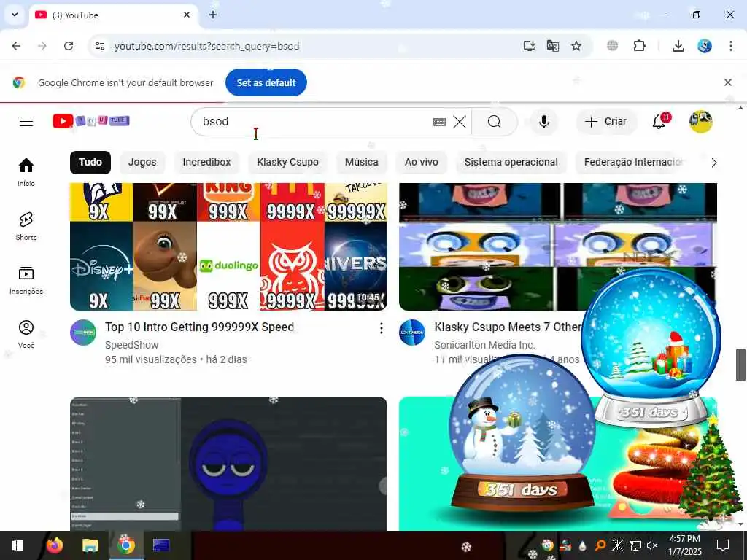Run the search with the magnifier button
747x560 pixels.
[x=495, y=122]
